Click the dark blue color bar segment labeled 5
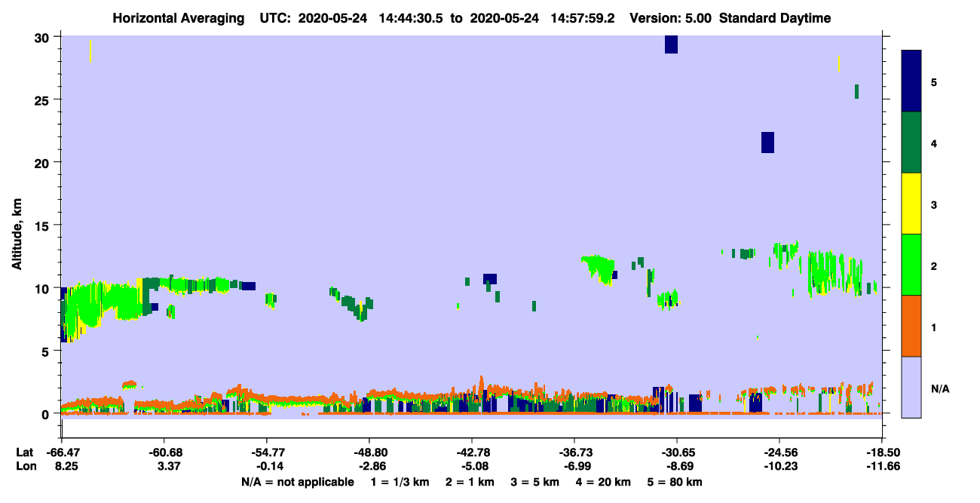This screenshot has width=980, height=503. pos(911,81)
